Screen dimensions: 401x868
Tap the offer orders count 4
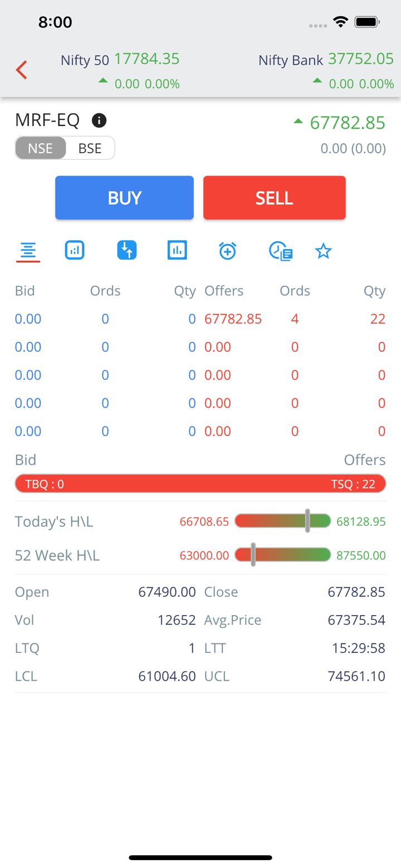tap(295, 319)
